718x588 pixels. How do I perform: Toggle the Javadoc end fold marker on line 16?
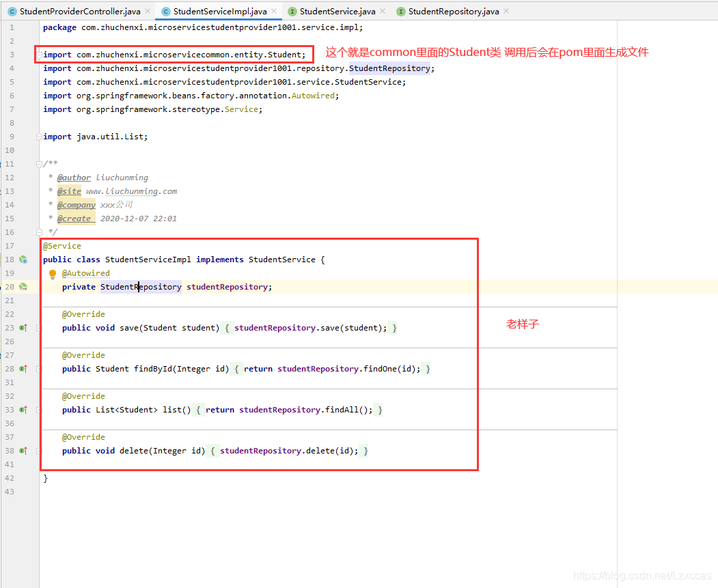[40, 232]
